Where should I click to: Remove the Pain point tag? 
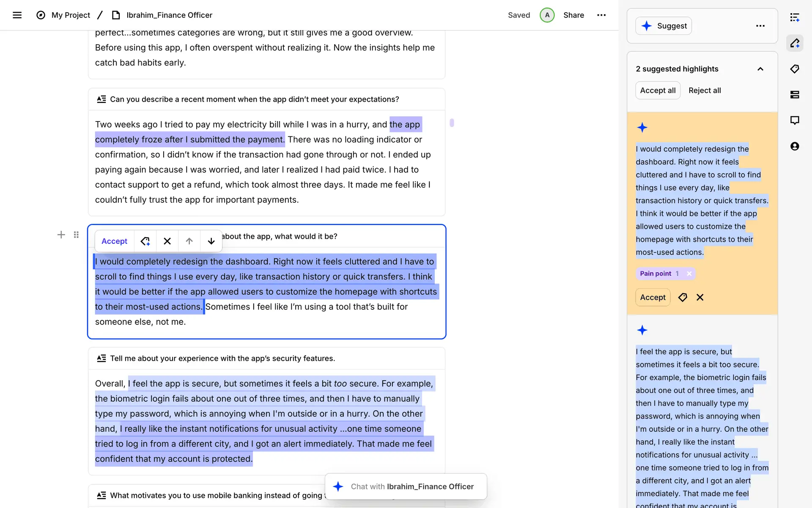pos(689,273)
